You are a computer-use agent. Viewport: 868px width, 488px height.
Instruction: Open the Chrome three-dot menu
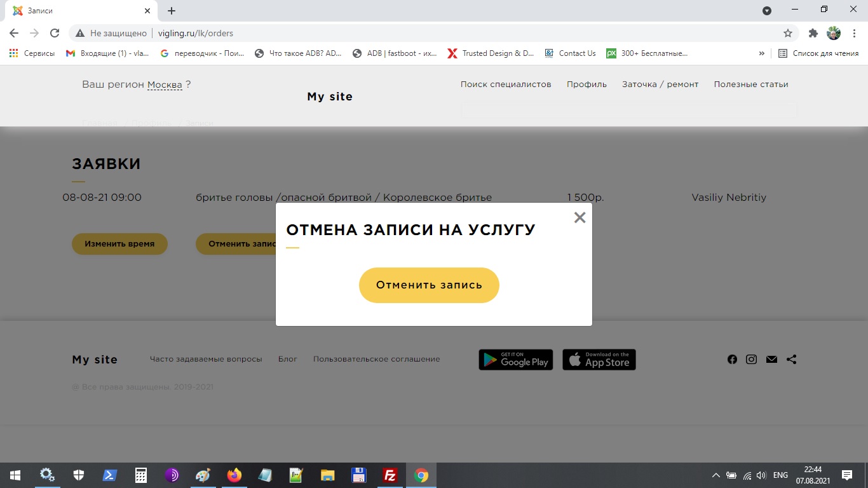click(853, 32)
